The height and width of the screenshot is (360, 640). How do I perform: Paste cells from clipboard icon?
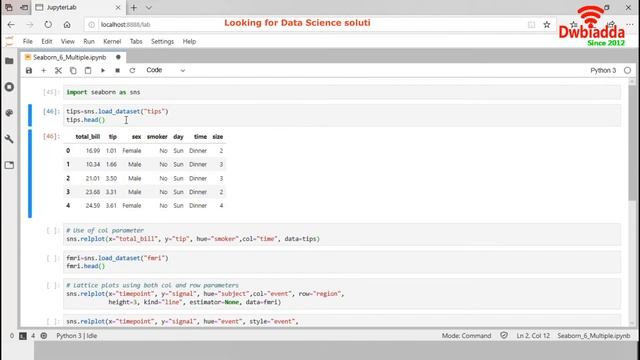pyautogui.click(x=88, y=71)
